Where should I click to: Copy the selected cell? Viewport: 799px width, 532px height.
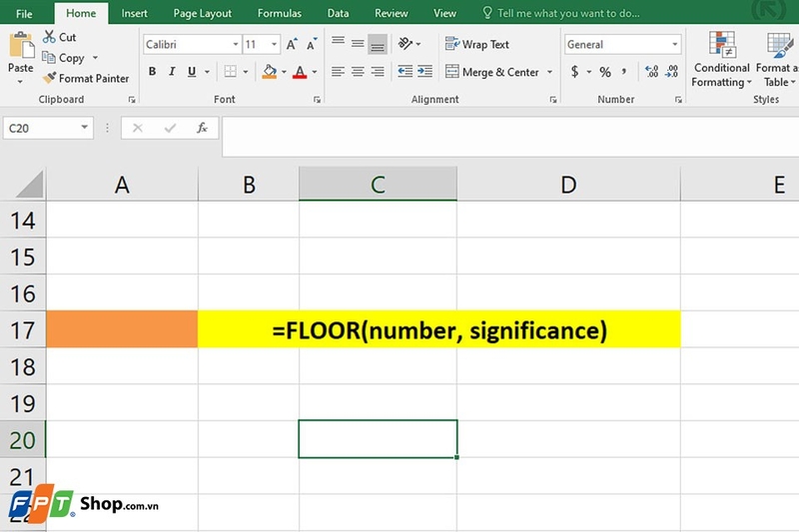[x=63, y=58]
